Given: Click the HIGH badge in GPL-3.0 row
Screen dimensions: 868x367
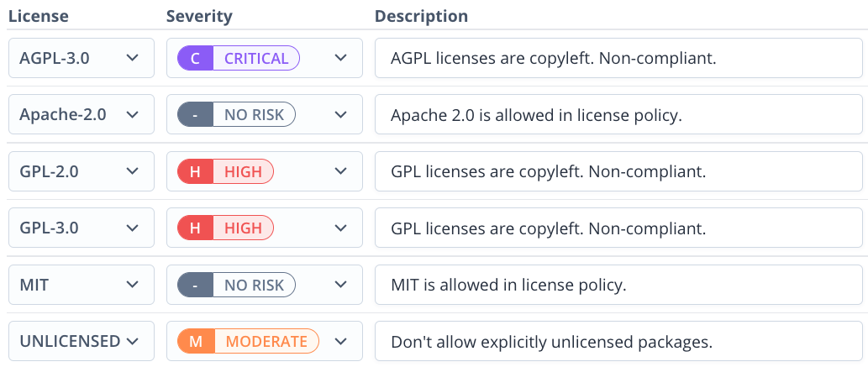Looking at the screenshot, I should [x=225, y=228].
